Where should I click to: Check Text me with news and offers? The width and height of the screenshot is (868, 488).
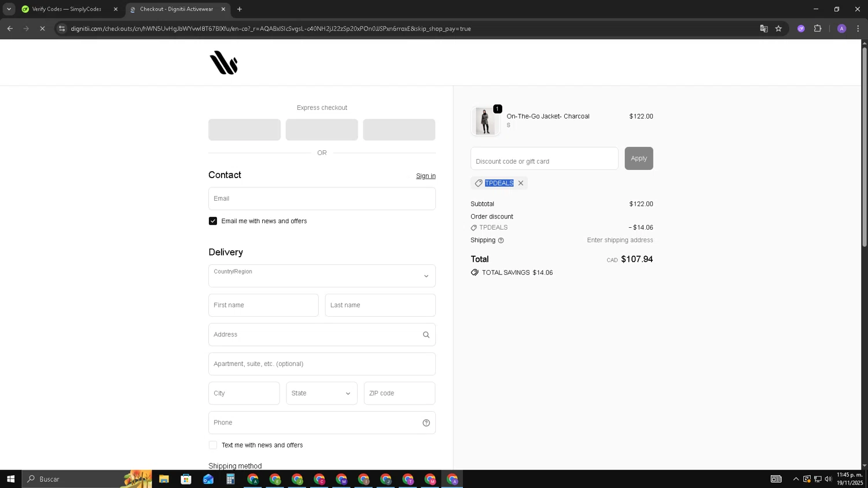pyautogui.click(x=213, y=445)
